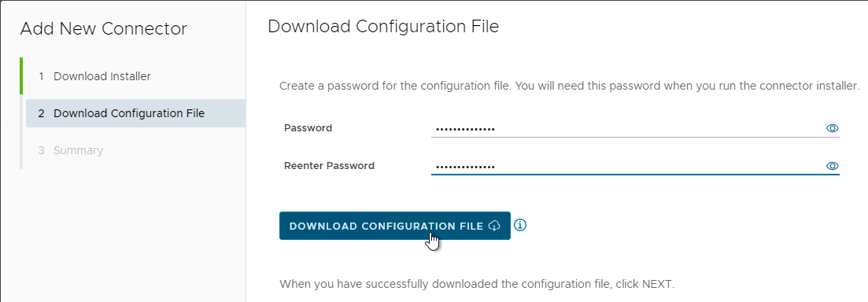Click the Download Configuration File page title
This screenshot has width=868, height=302.
point(383,26)
